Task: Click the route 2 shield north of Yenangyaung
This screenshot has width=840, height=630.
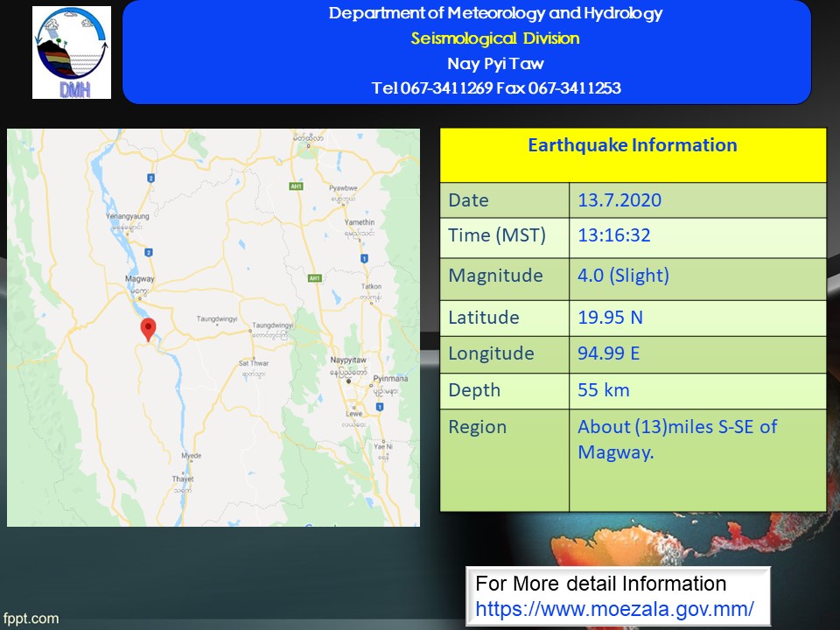Action: coord(151,178)
